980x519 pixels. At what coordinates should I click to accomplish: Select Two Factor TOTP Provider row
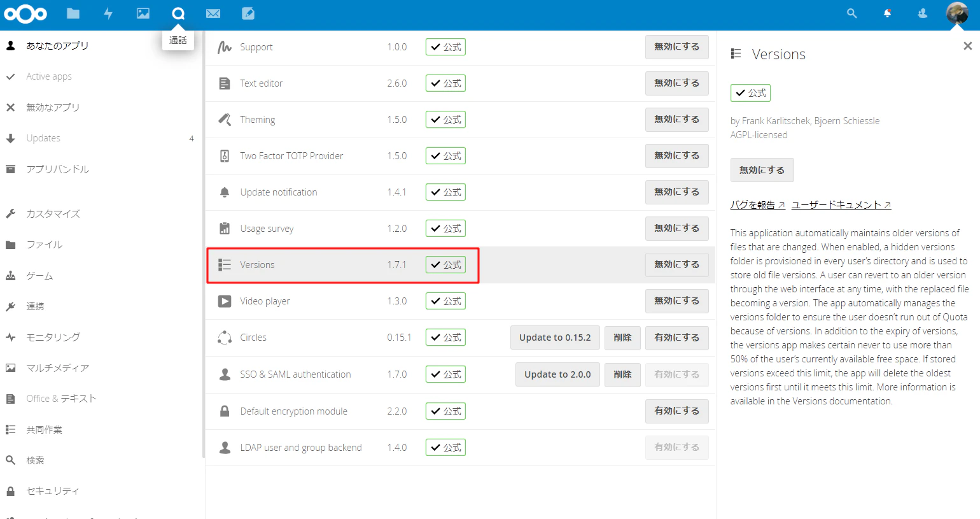[x=461, y=156]
